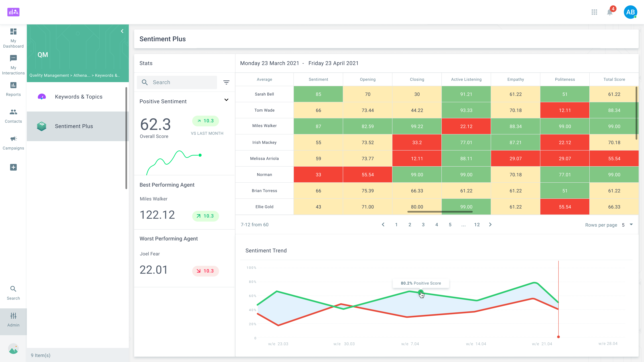Select the Ellie Gold row name
Image resolution: width=644 pixels, height=362 pixels.
[x=264, y=207]
